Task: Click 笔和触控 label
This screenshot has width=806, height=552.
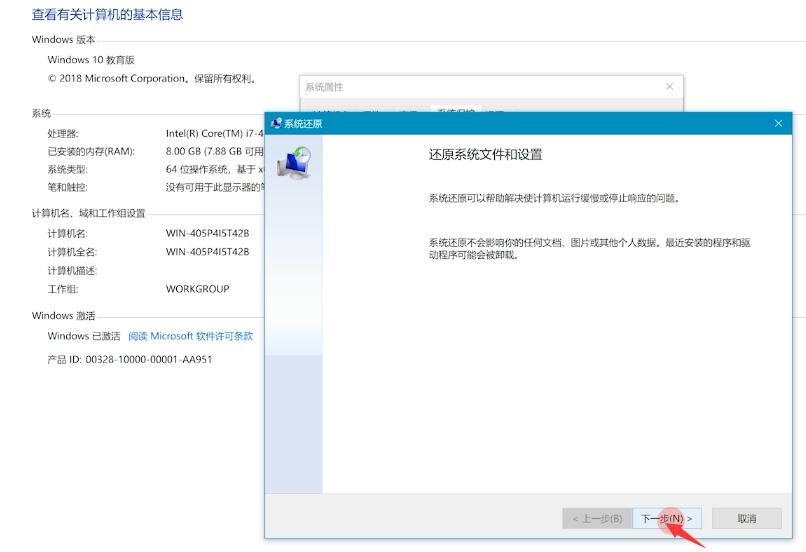Action: [x=67, y=187]
